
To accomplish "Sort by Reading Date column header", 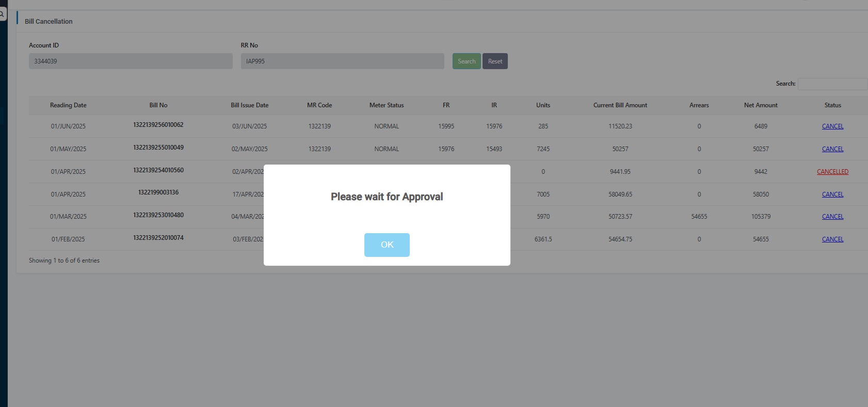I will coord(68,105).
